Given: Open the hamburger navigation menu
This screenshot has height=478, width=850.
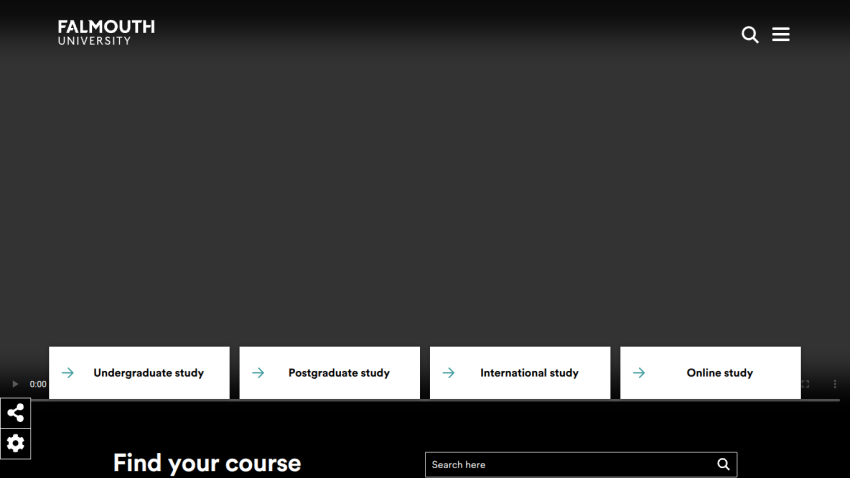Looking at the screenshot, I should coord(781,34).
